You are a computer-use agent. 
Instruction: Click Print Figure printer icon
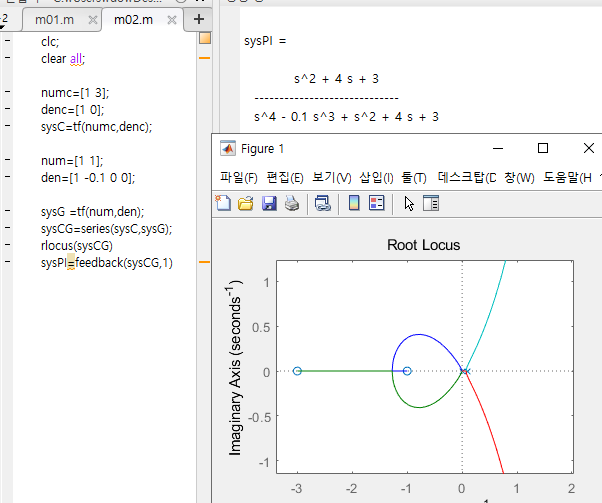(x=292, y=203)
